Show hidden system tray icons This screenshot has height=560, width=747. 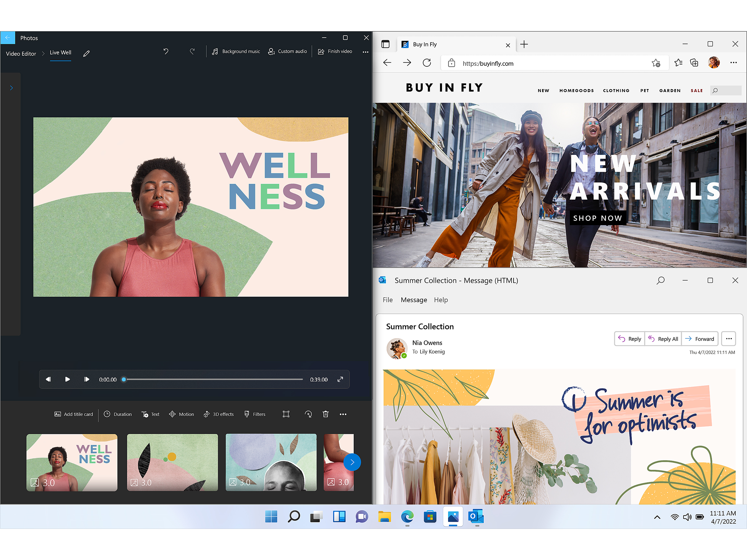tap(657, 517)
